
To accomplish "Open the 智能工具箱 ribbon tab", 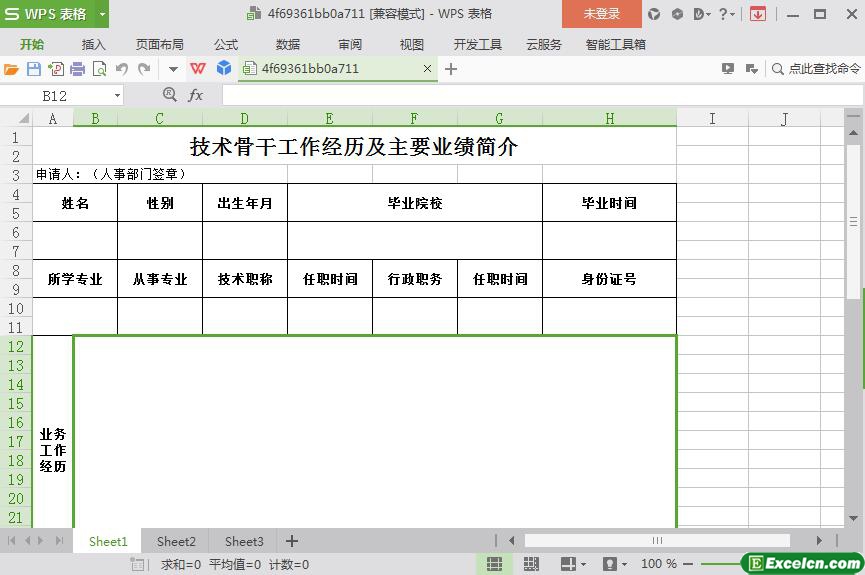I will [x=616, y=44].
